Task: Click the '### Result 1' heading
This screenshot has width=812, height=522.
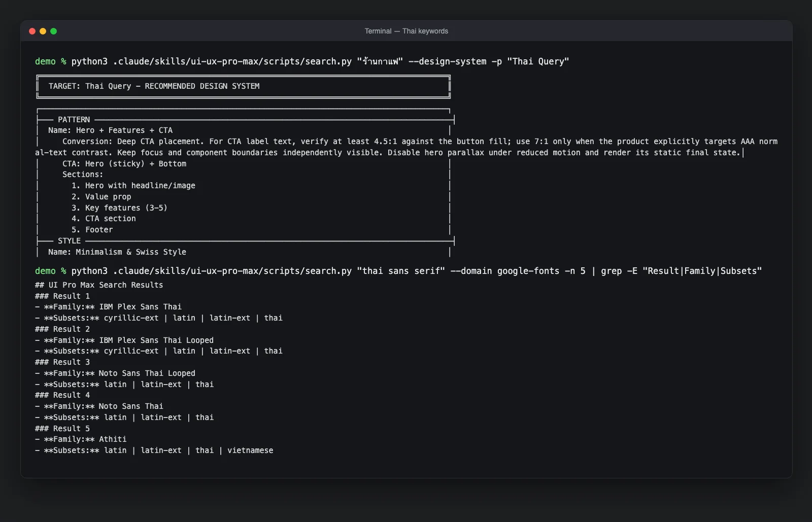Action: pos(62,296)
